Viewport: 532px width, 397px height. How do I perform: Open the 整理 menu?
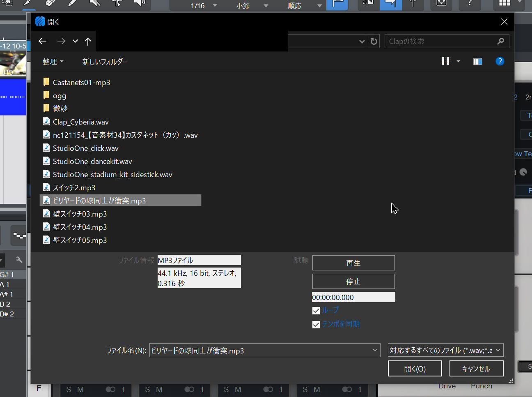pyautogui.click(x=53, y=62)
